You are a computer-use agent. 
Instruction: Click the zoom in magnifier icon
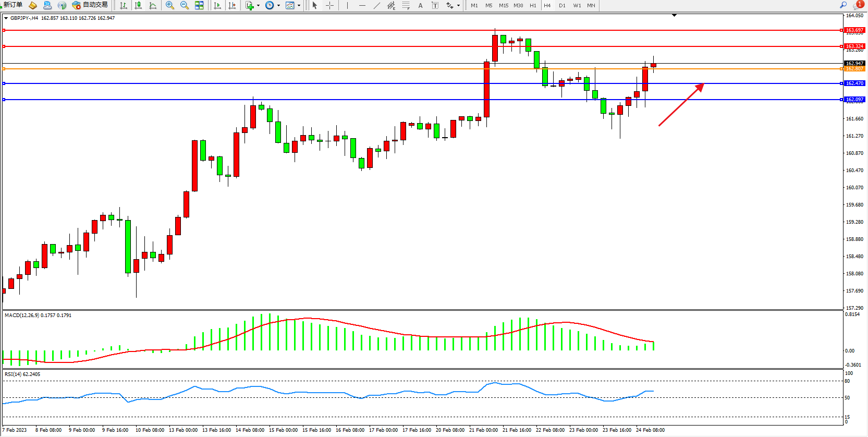(169, 5)
